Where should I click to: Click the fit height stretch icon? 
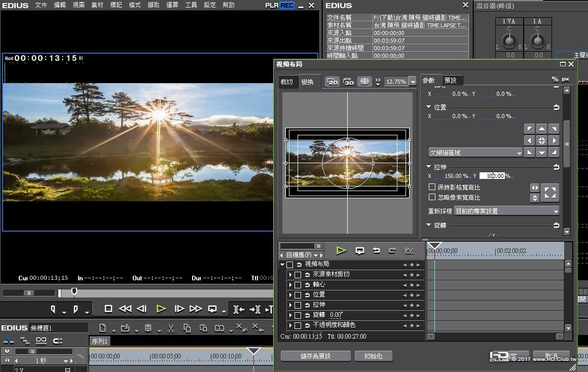coord(535,198)
